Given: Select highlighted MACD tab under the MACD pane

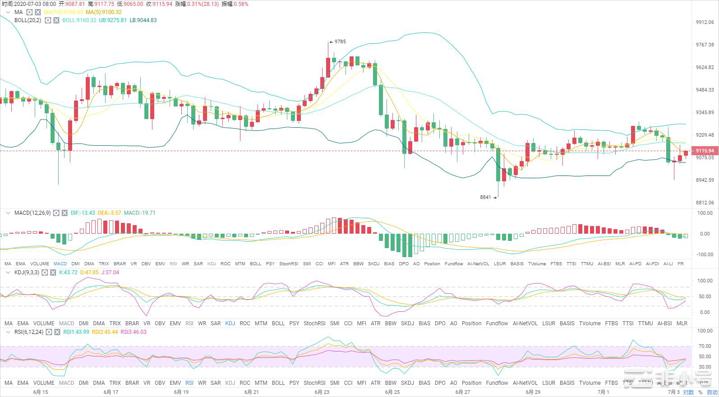Looking at the screenshot, I should pyautogui.click(x=60, y=264).
